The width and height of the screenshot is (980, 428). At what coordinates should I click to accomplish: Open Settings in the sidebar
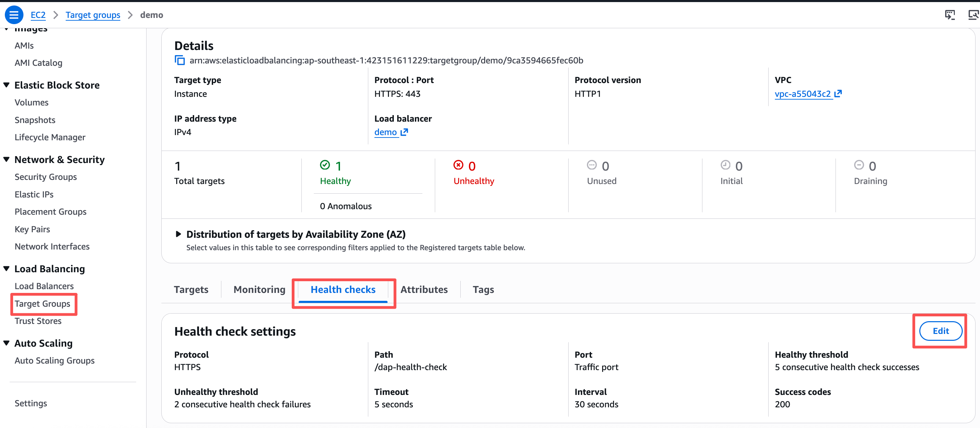pyautogui.click(x=31, y=403)
